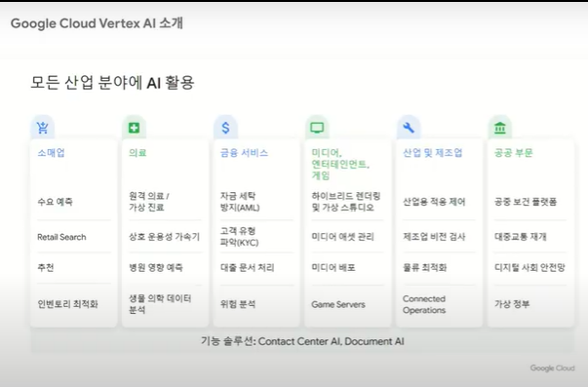
Task: Click the government building icon
Action: tap(500, 128)
